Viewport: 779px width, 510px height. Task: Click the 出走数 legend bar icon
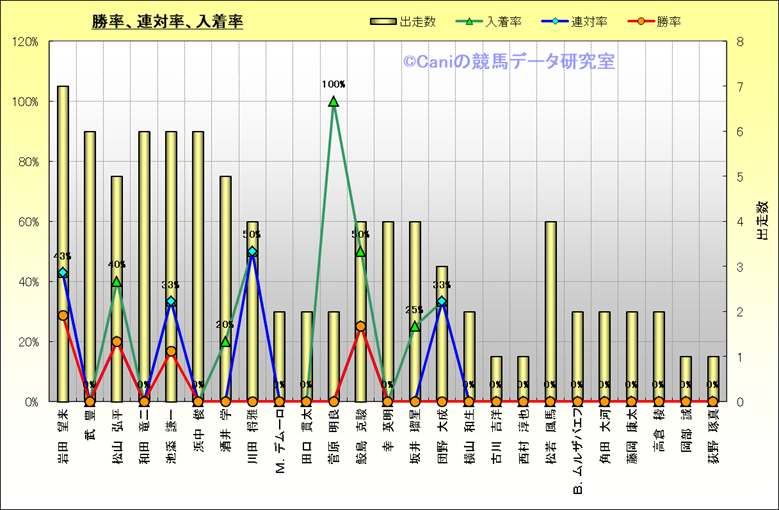[x=383, y=21]
